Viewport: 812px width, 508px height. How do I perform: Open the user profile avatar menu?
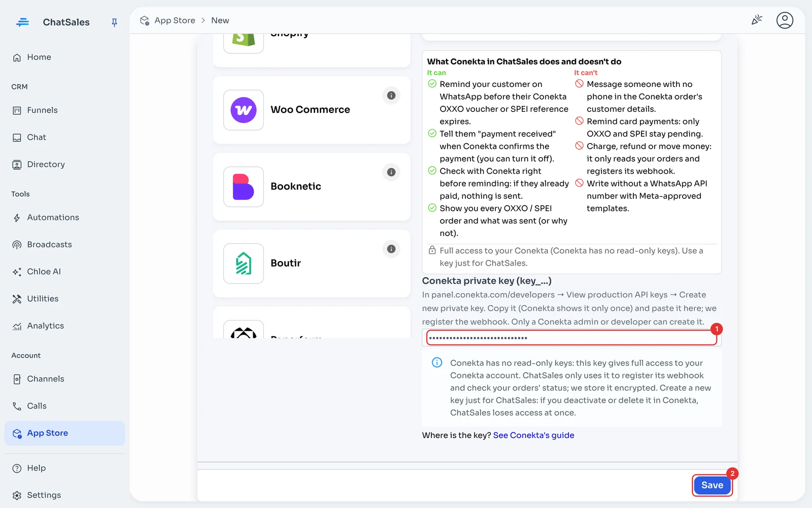click(x=785, y=20)
